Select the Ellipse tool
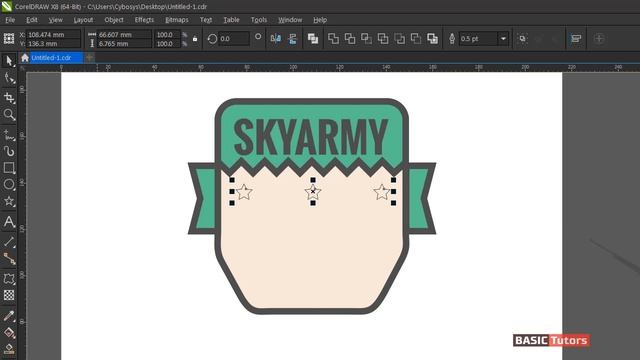The width and height of the screenshot is (640, 360). tap(9, 184)
